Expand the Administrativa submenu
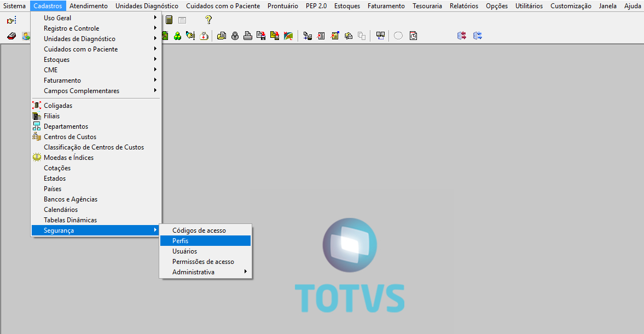 coord(205,272)
